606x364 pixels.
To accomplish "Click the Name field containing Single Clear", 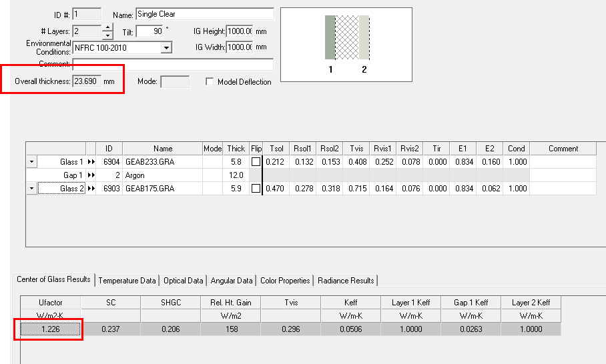I will click(x=204, y=14).
